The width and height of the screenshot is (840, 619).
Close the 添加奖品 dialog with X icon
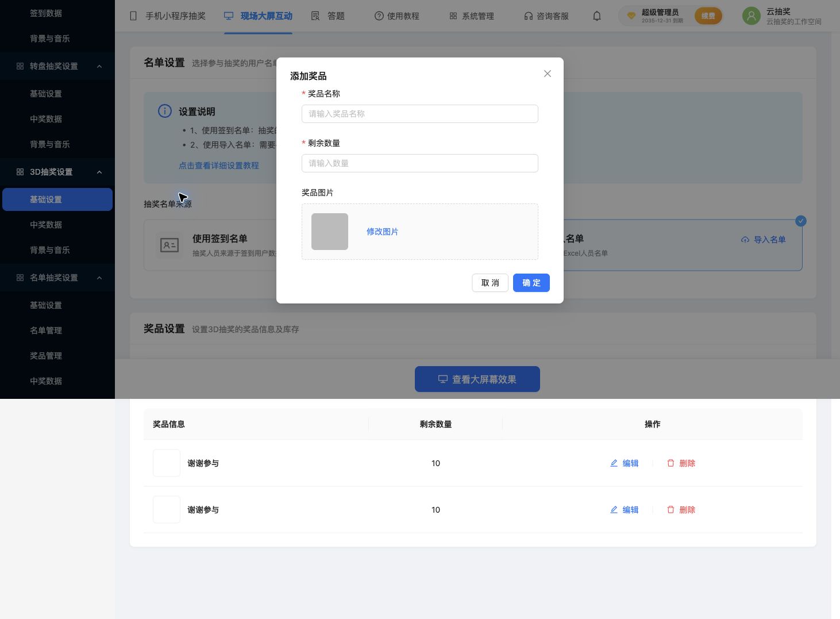(x=548, y=74)
